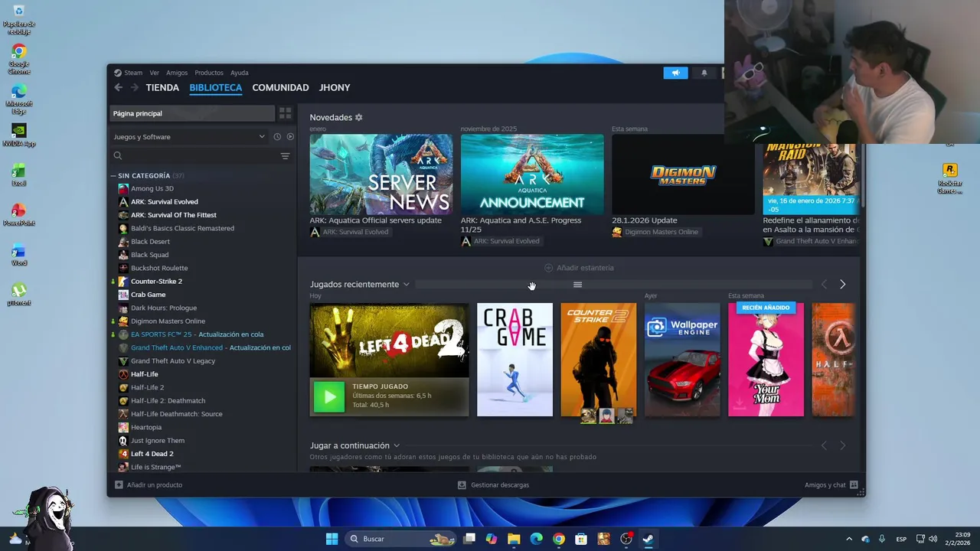Click the Página principal button
Viewport: 980px width, 551px height.
pos(192,113)
